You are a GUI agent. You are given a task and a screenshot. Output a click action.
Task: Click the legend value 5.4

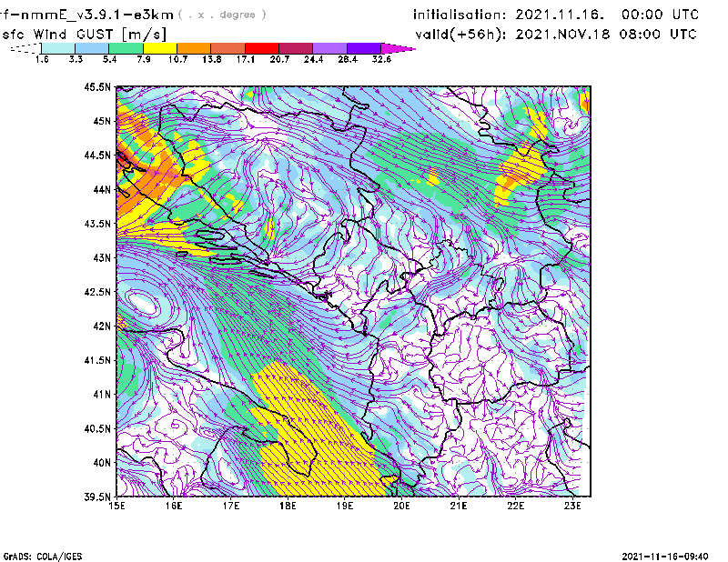[x=109, y=59]
